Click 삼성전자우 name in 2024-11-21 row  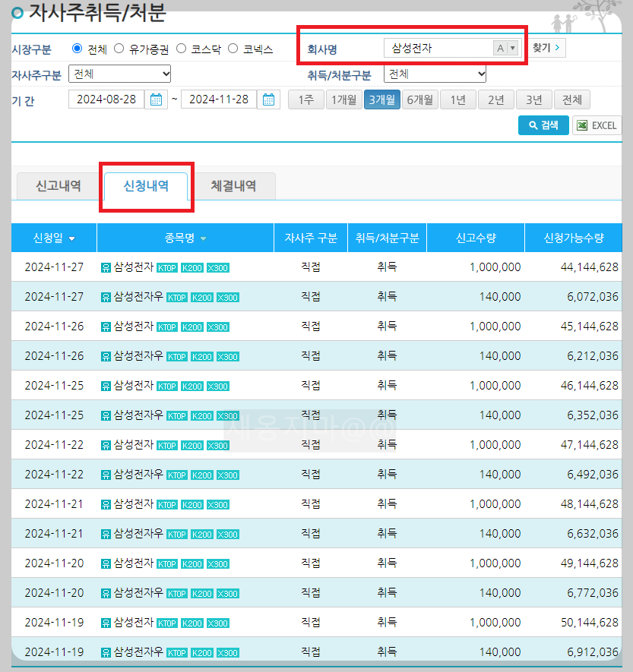(138, 534)
